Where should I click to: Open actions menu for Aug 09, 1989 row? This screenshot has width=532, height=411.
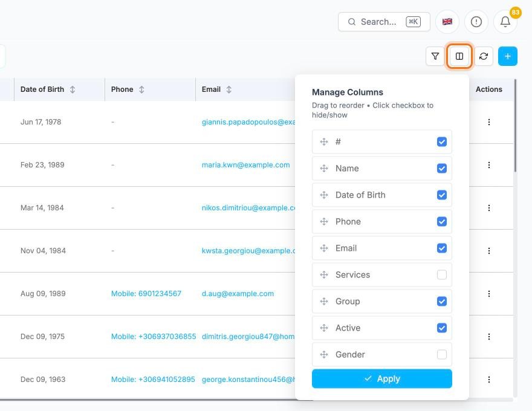489,294
